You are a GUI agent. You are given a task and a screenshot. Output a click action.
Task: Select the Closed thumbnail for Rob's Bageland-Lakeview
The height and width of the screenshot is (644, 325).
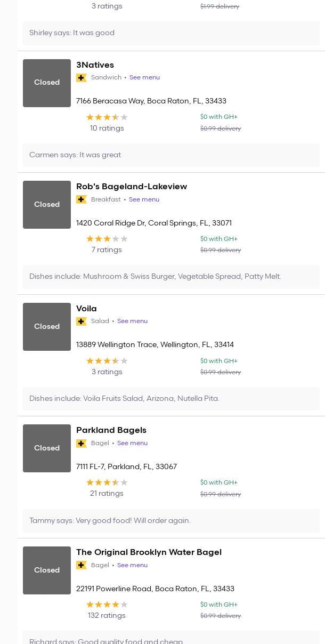[47, 205]
